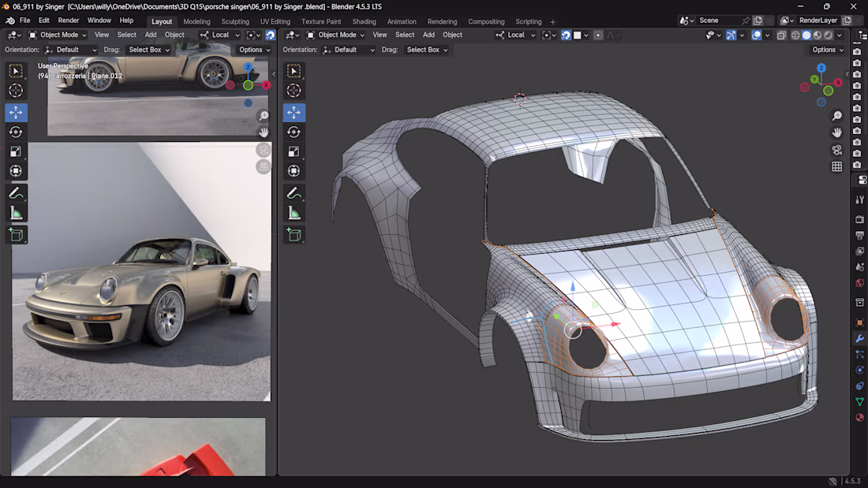Switch between perspective and orthographic grid icon
This screenshot has height=488, width=868.
coord(836,166)
